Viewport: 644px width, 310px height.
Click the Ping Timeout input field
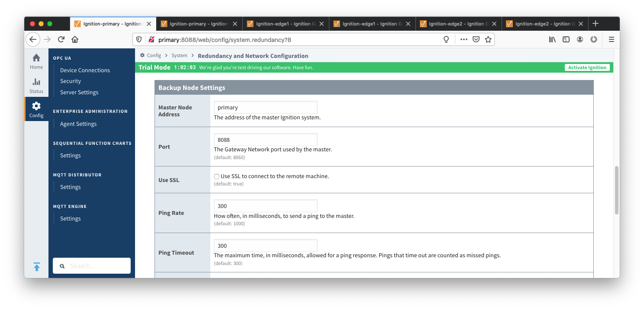266,246
